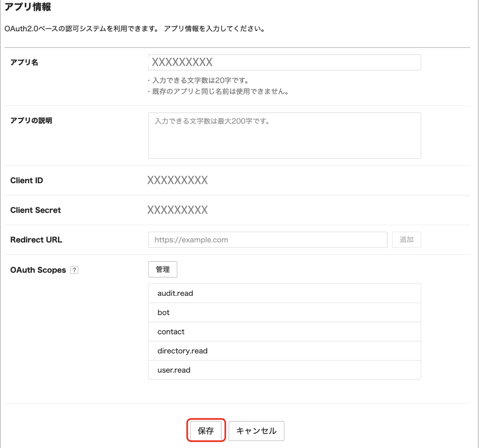Click the アプリ名 label

pos(24,62)
